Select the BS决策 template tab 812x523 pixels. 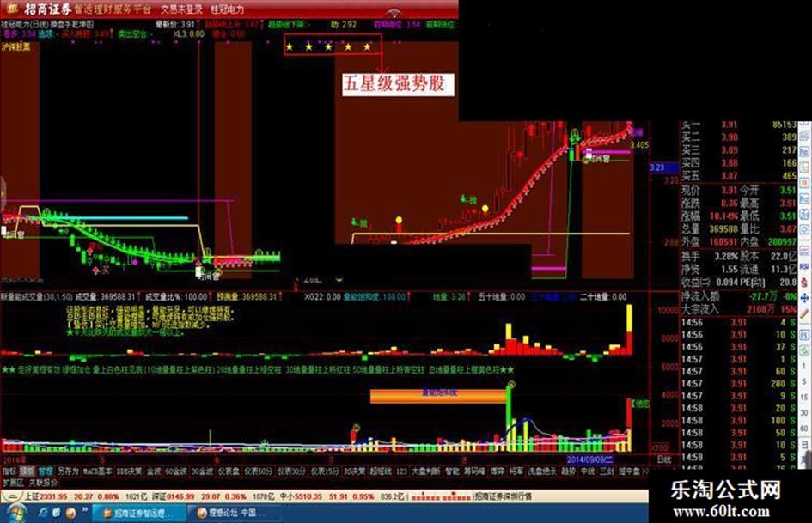[x=355, y=471]
